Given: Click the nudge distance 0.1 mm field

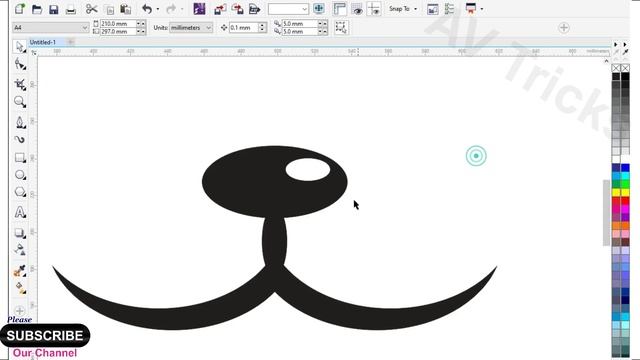Looking at the screenshot, I should tap(243, 28).
